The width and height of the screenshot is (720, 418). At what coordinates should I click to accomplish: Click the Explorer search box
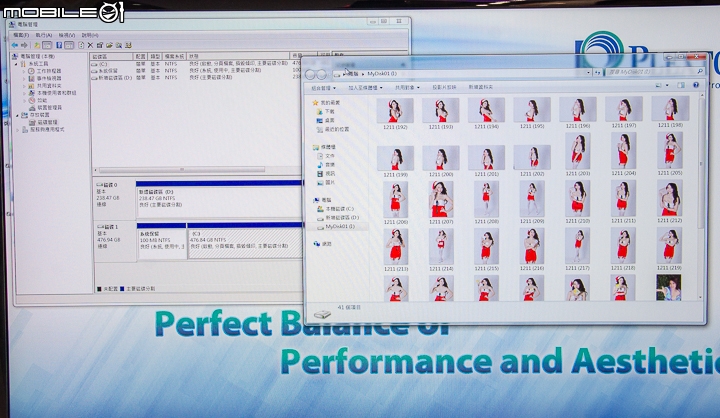click(654, 72)
